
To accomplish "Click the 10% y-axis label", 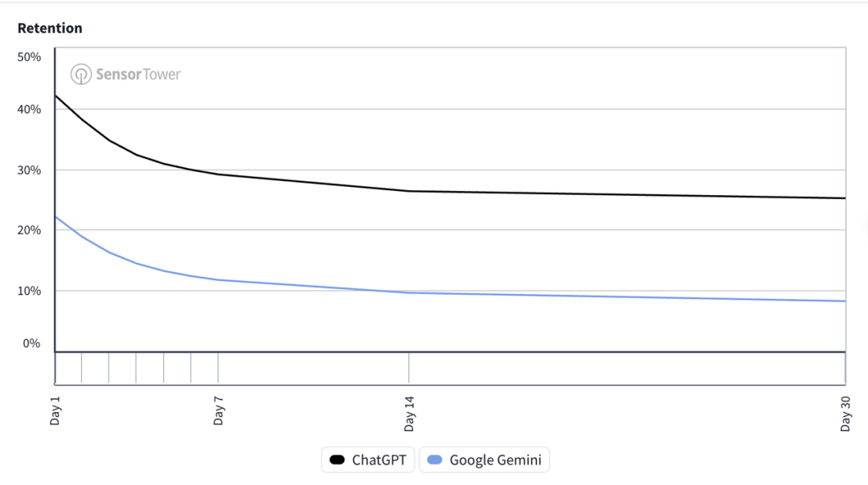I will click(x=29, y=291).
